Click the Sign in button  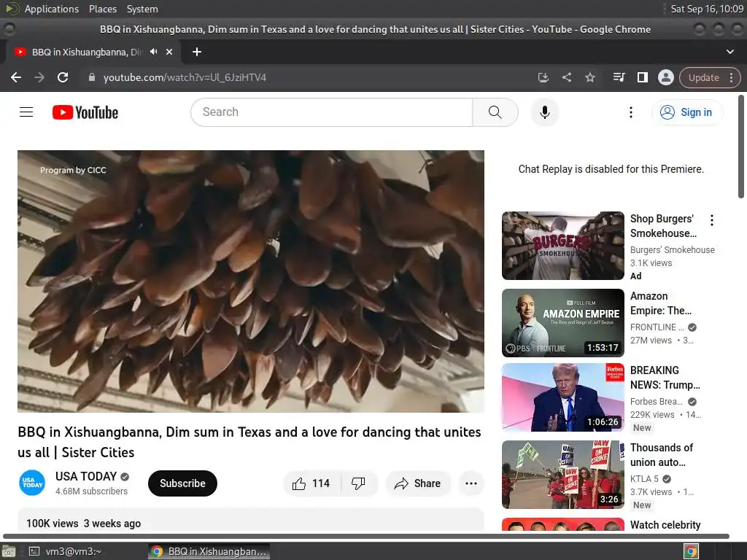pyautogui.click(x=686, y=112)
